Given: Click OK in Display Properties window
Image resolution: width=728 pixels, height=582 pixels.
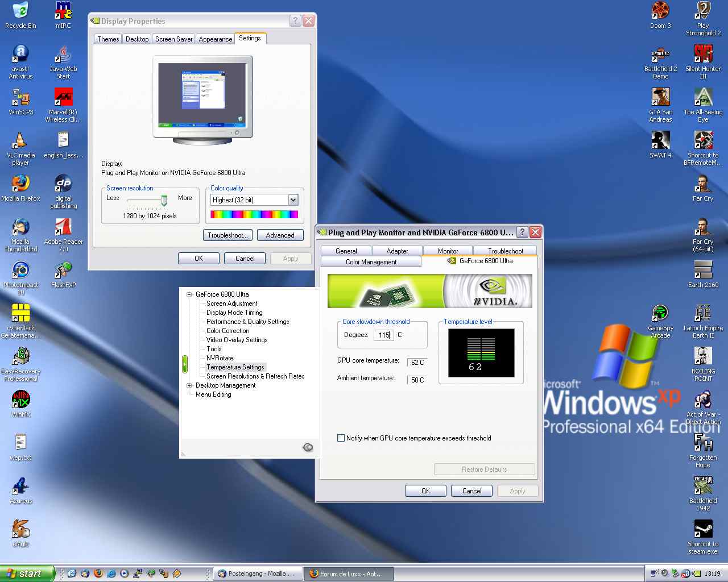Looking at the screenshot, I should (x=198, y=259).
